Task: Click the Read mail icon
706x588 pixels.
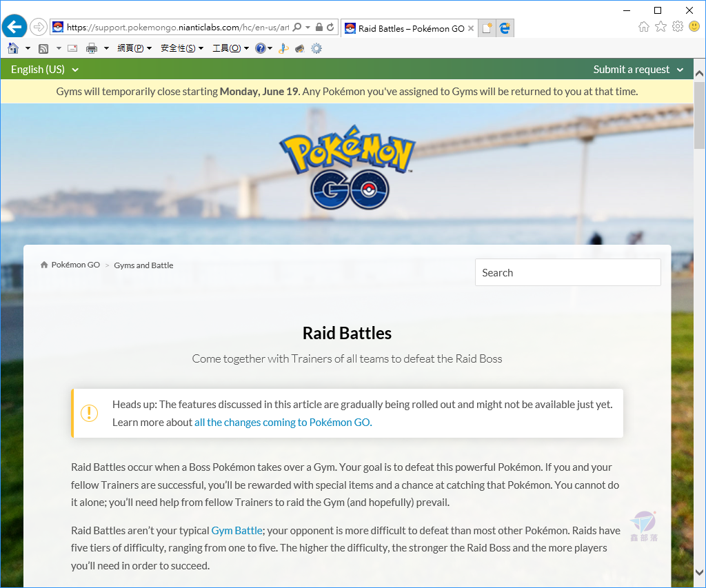Action: tap(72, 48)
